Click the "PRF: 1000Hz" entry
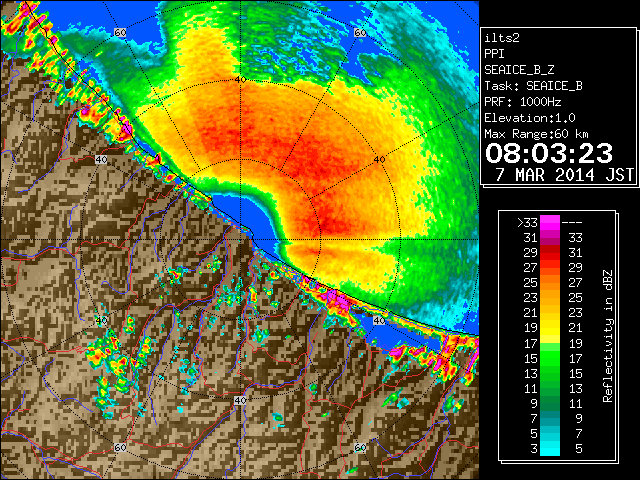This screenshot has width=640, height=480. click(523, 102)
